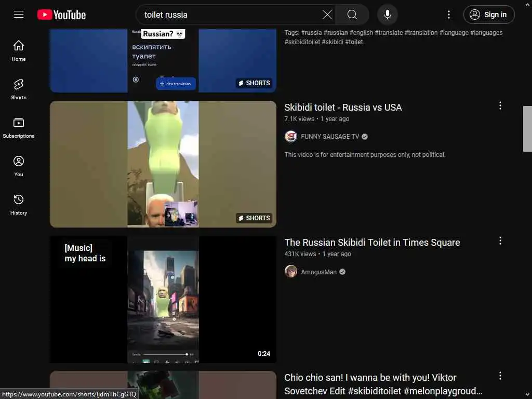The image size is (532, 399).
Task: Click the page vertical scrollbar thumb
Action: click(x=527, y=129)
